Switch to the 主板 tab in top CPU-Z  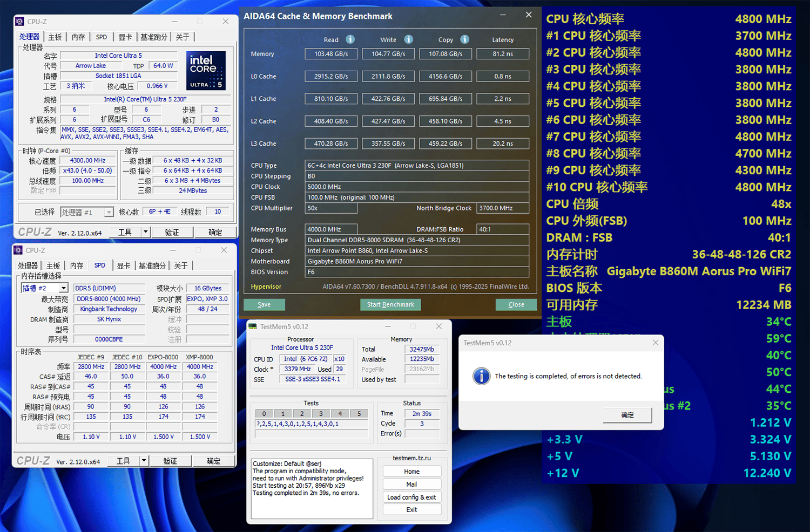pos(55,37)
